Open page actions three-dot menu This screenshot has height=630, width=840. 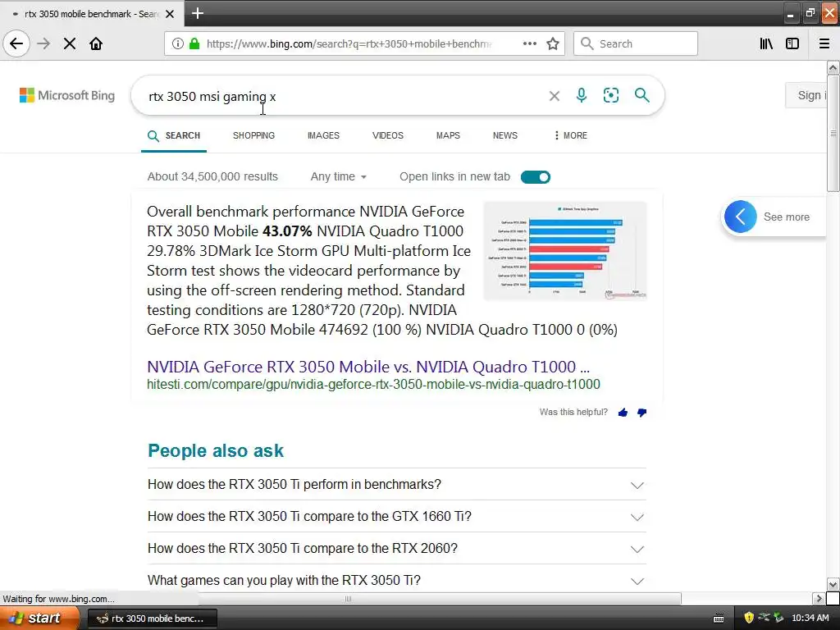click(x=529, y=43)
